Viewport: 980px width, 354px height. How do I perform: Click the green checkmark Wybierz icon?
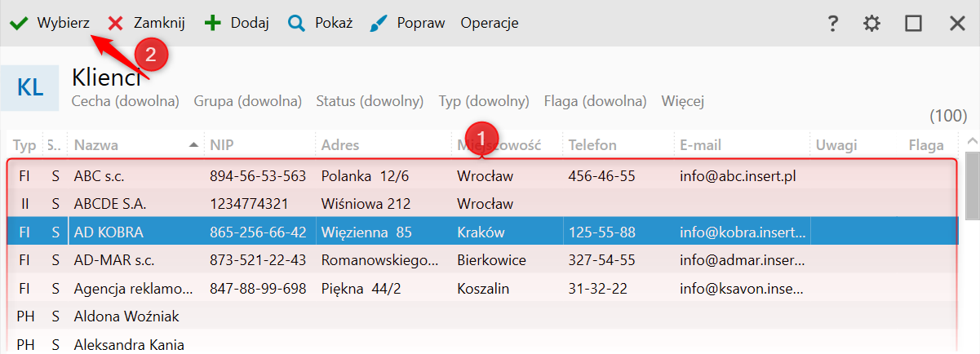click(x=18, y=23)
